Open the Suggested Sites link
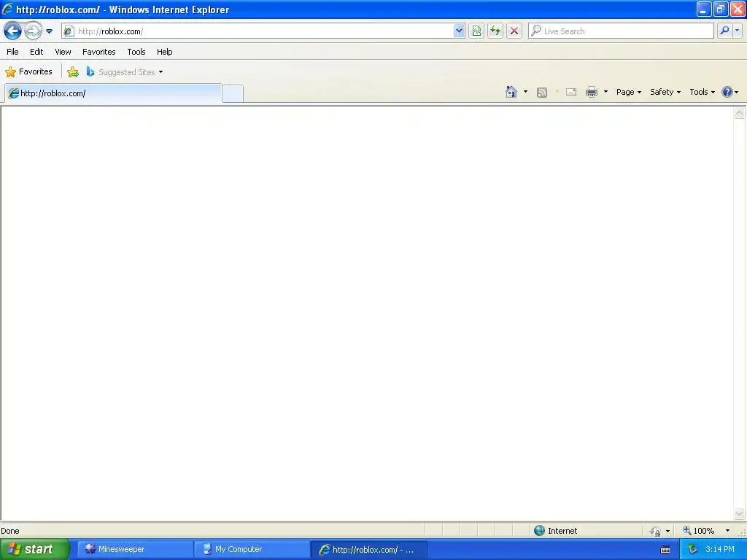747x560 pixels. [x=120, y=72]
